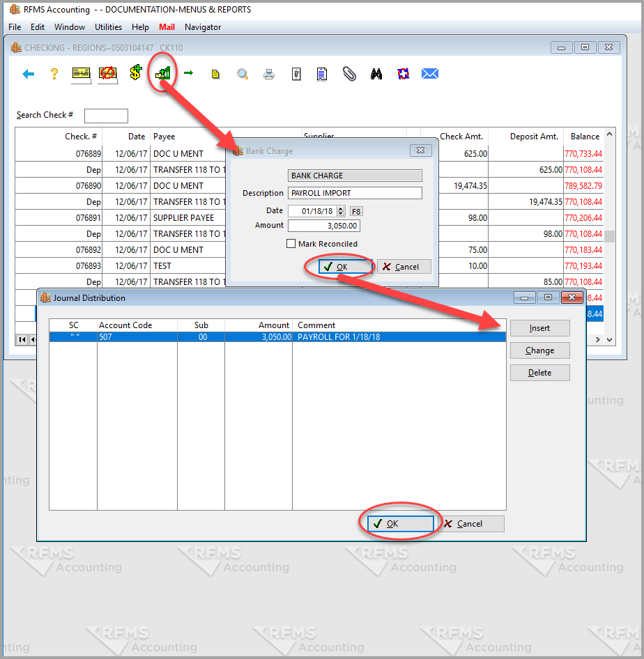Select the row with Account Code 507
The image size is (644, 659).
pos(277,337)
